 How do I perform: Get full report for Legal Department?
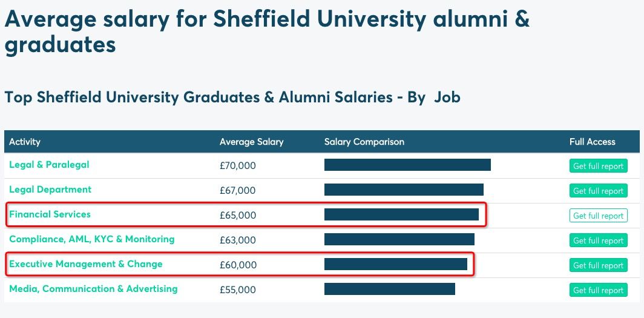tap(598, 191)
